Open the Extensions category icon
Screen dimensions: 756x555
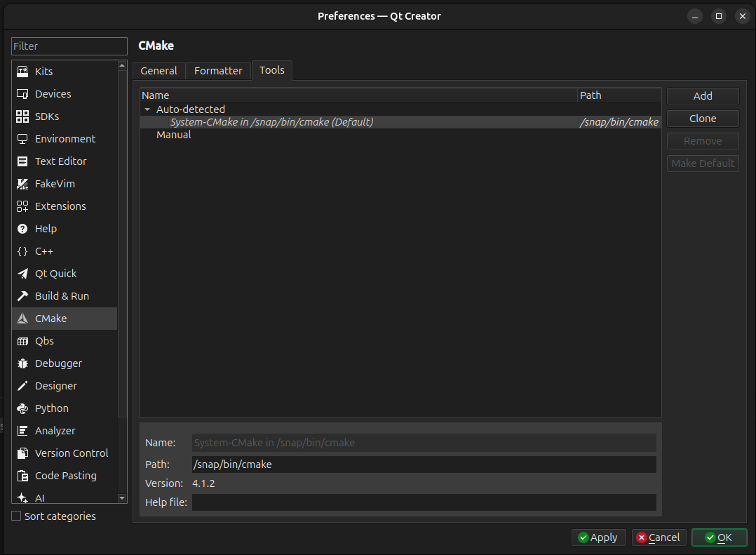point(22,206)
